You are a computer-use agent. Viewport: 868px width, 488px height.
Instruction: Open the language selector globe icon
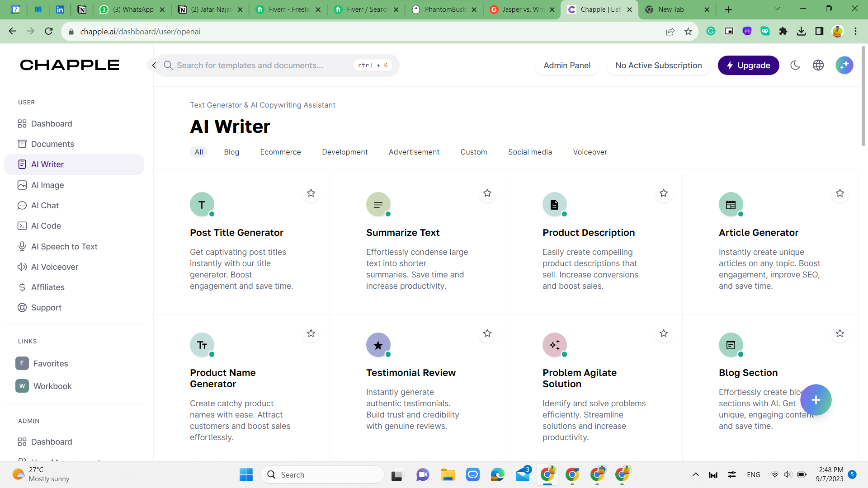[818, 65]
